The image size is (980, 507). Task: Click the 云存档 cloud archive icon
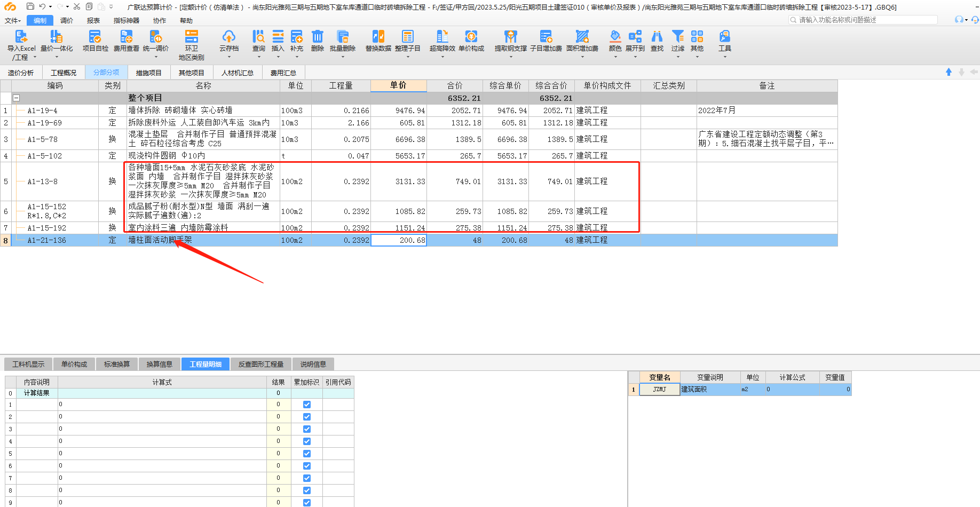[x=229, y=36]
